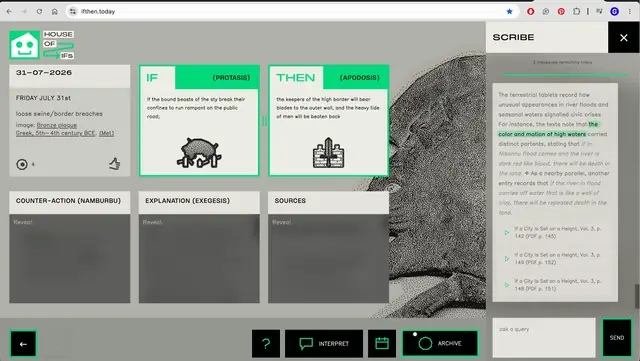This screenshot has height=361, width=640.
Task: Click the date heading 31-07-2026
Action: point(44,73)
